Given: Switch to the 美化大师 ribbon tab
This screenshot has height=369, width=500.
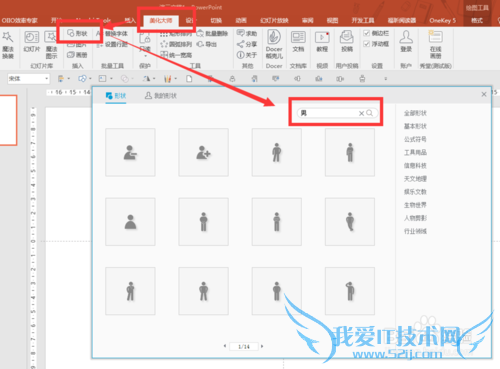Looking at the screenshot, I should 161,21.
